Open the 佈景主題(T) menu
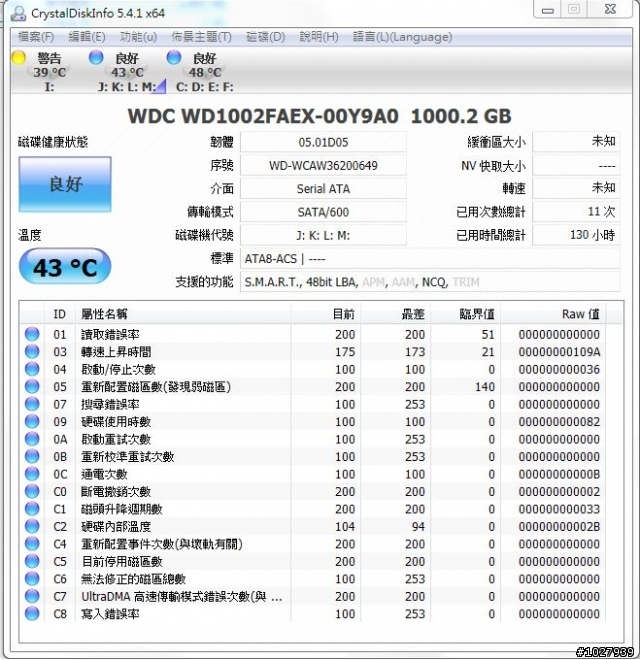The image size is (640, 660). click(x=201, y=37)
